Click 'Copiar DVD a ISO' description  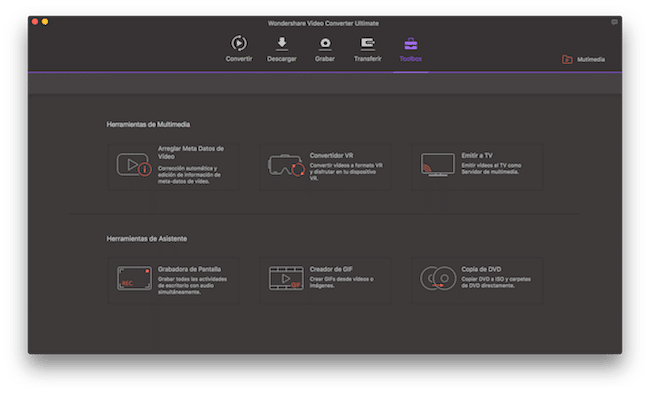pyautogui.click(x=496, y=282)
